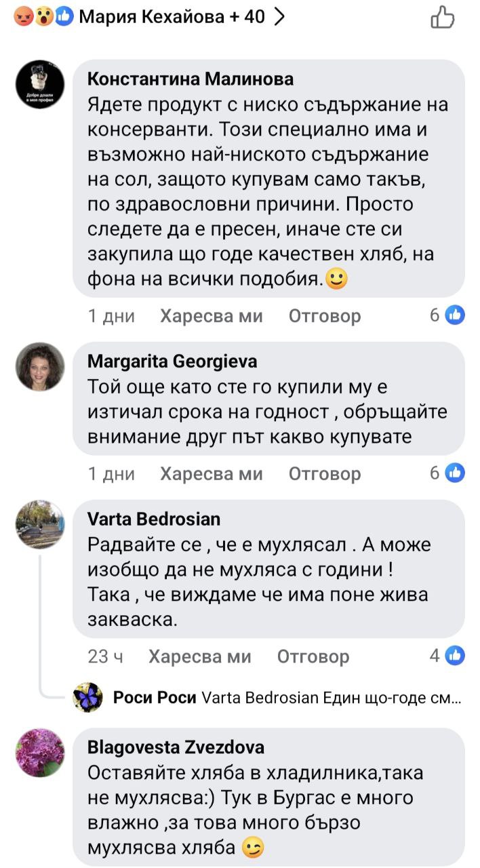This screenshot has height=868, width=480.
Task: Open Blagovesta Zvezdova's profile name link
Action: click(x=176, y=747)
